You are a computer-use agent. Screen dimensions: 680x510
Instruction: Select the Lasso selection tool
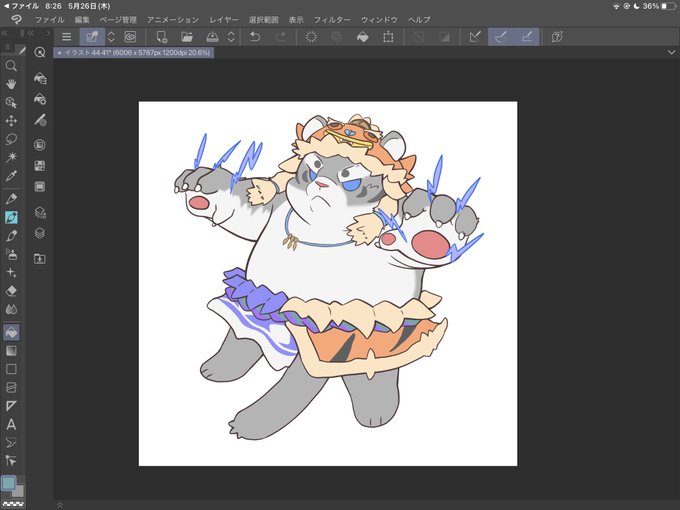point(11,139)
